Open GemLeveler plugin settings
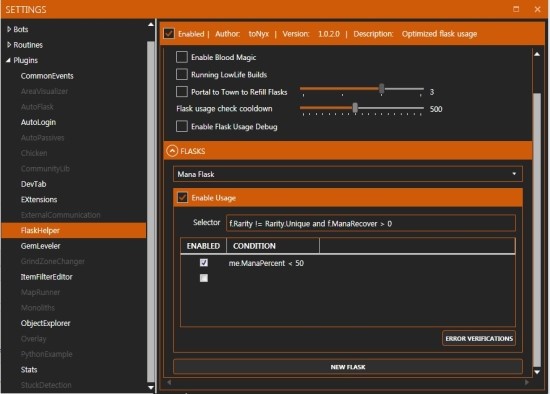The width and height of the screenshot is (550, 394). coord(40,246)
